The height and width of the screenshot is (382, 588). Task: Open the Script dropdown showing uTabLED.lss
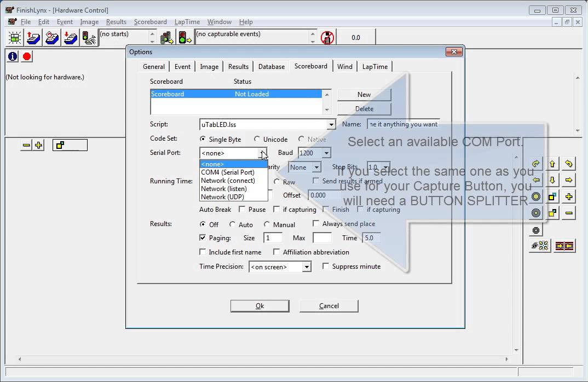tap(331, 124)
